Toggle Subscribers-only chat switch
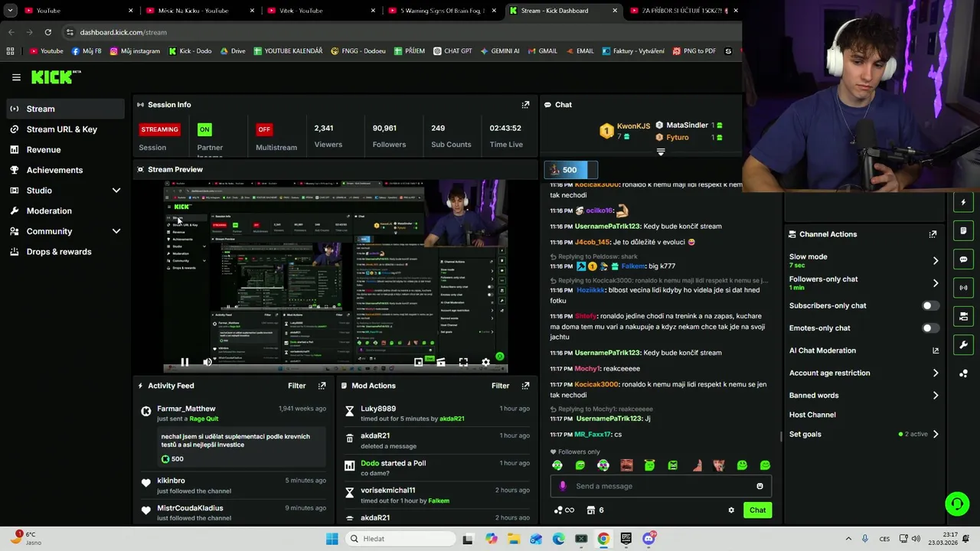980x551 pixels. point(930,305)
